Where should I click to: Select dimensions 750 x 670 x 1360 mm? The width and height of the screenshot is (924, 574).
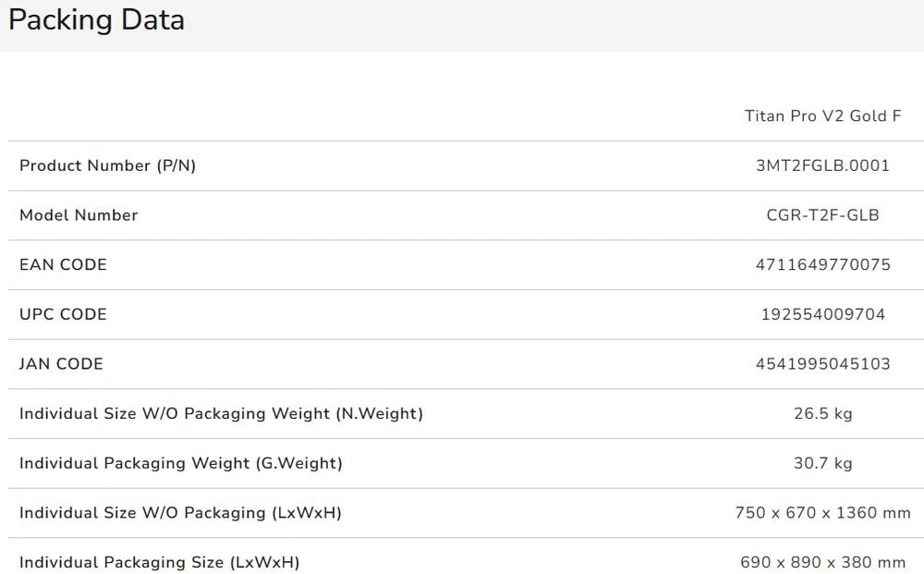(x=822, y=513)
